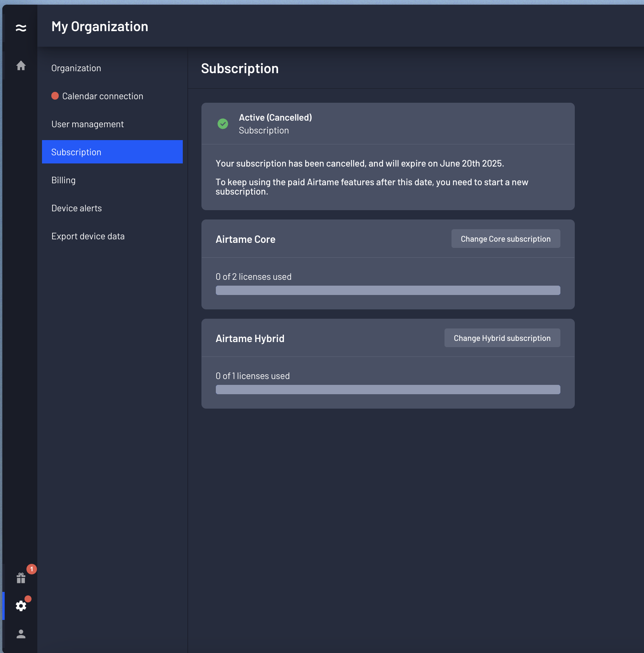
Task: Open User management
Action: (x=87, y=124)
